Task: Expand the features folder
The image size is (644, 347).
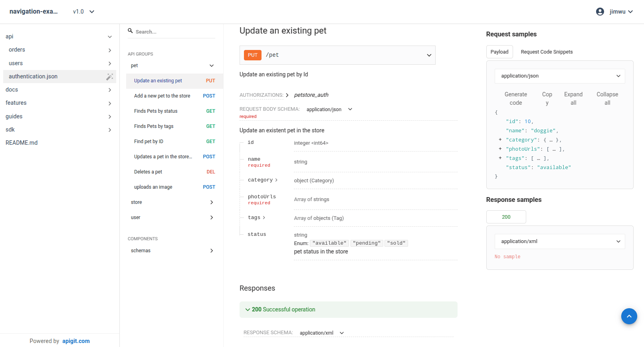Action: tap(110, 104)
